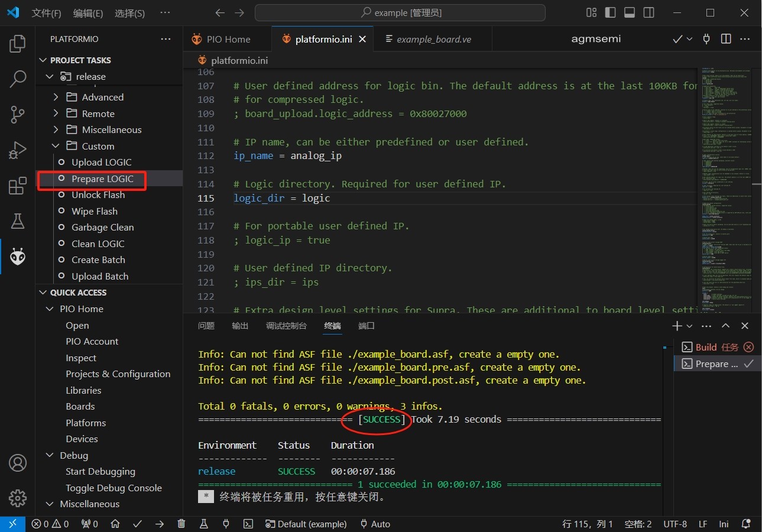This screenshot has height=532, width=762.
Task: Open the Accounts menu icon
Action: (x=18, y=463)
